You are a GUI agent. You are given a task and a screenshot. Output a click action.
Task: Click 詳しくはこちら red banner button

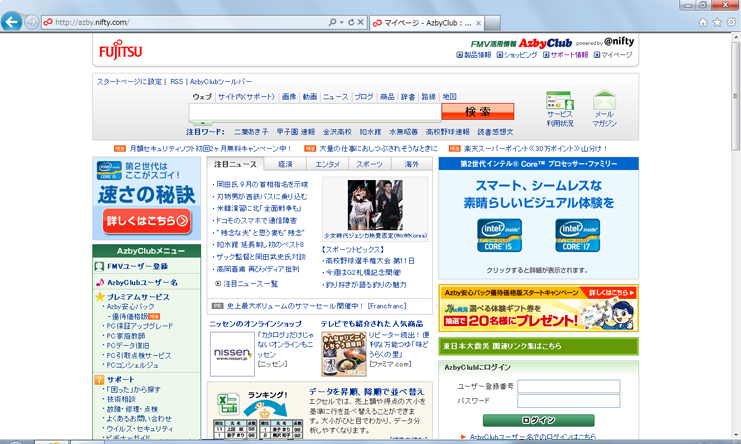click(147, 221)
